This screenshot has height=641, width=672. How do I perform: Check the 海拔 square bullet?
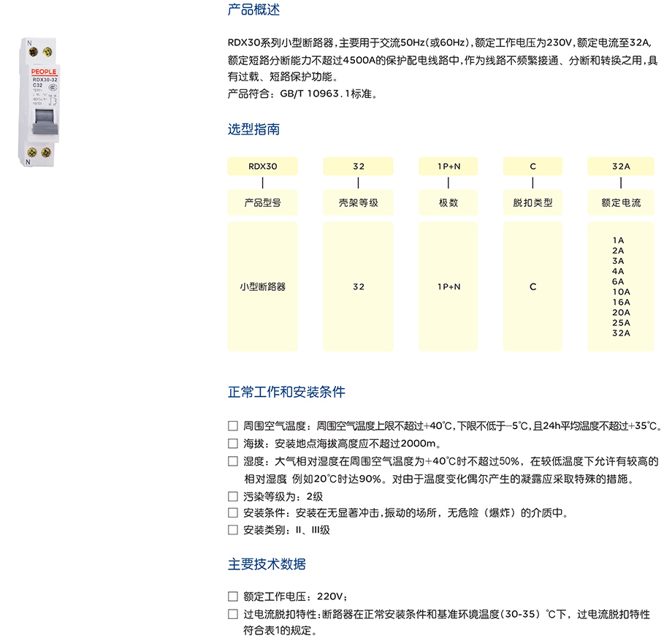click(x=233, y=443)
